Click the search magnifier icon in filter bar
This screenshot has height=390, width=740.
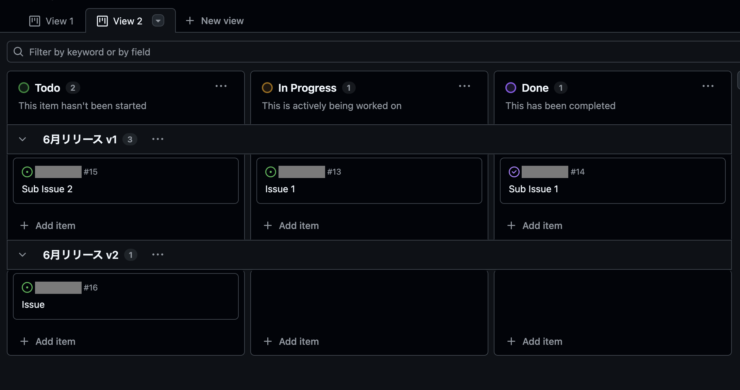18,52
